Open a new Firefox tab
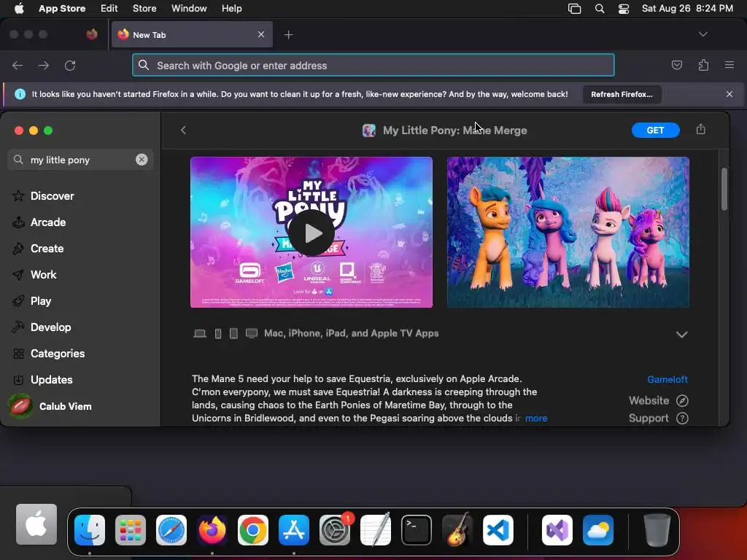This screenshot has height=560, width=747. (x=288, y=35)
